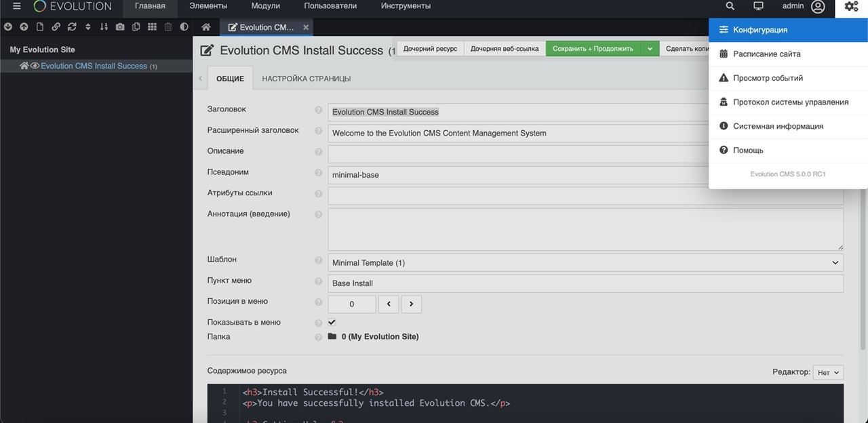The image size is (868, 423).
Task: Open menu index sorting icon
Action: coord(104,27)
